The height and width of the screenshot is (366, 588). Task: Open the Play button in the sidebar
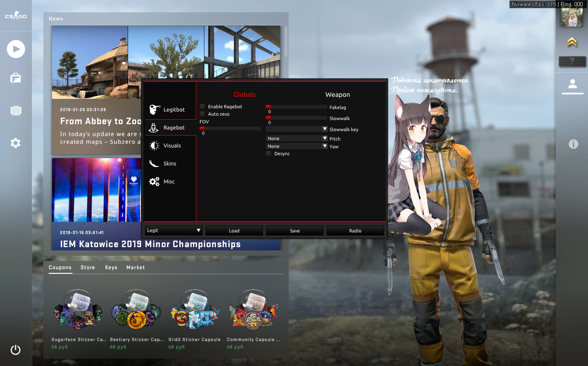coord(16,49)
